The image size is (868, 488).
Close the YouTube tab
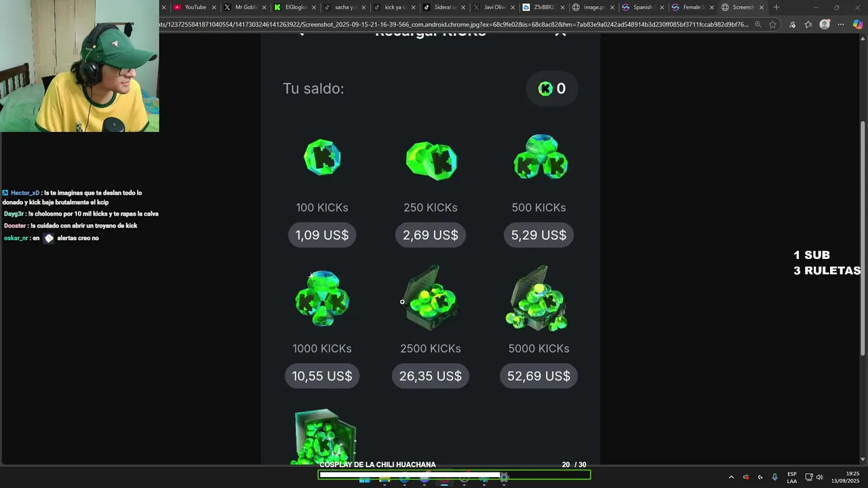(214, 7)
